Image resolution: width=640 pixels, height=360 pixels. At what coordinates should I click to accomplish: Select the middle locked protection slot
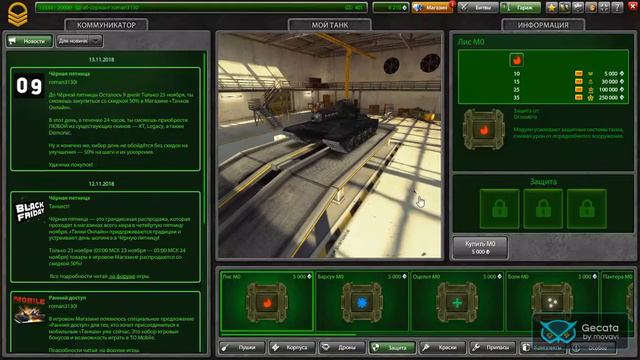[543, 209]
